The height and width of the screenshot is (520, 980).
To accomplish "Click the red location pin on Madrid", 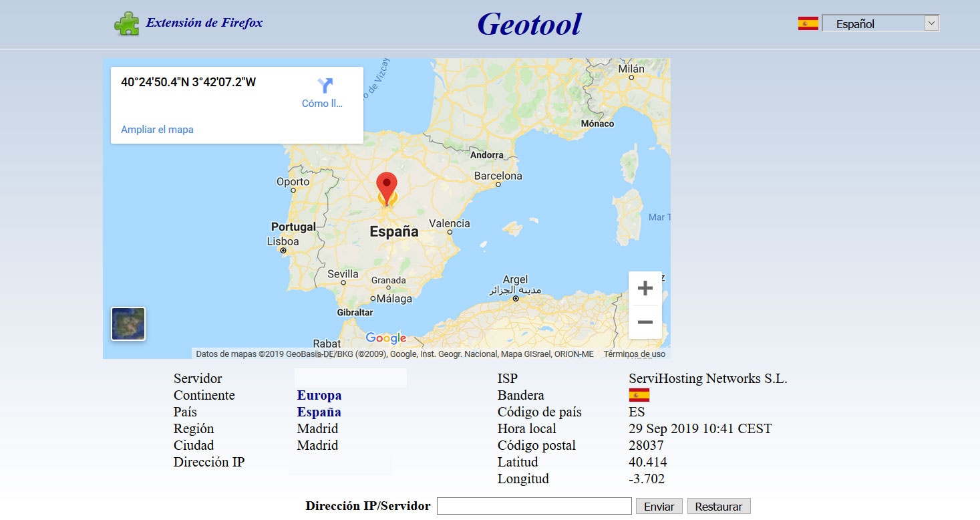I will (387, 188).
